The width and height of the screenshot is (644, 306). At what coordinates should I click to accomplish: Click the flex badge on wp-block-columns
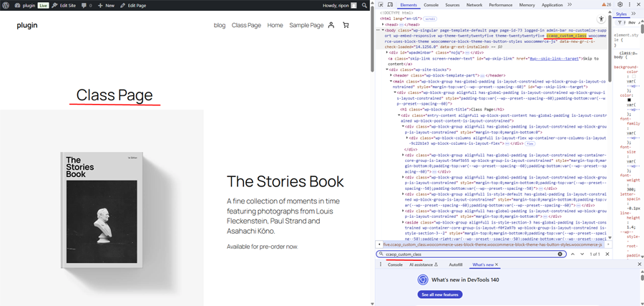pyautogui.click(x=530, y=144)
